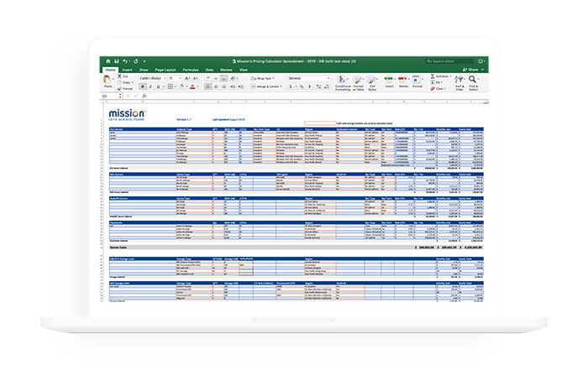The height and width of the screenshot is (391, 588).
Task: Apply comma style format
Action: [309, 86]
